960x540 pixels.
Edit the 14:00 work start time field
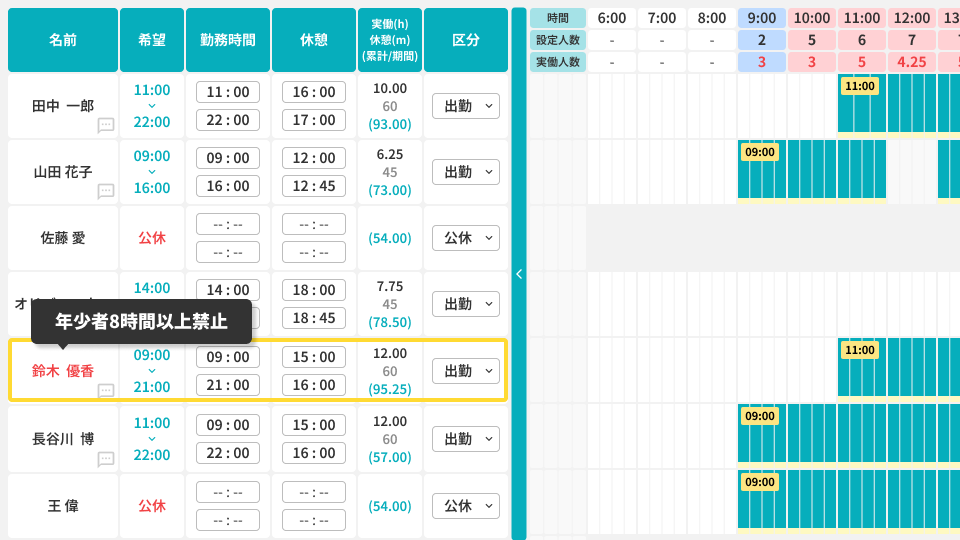click(228, 290)
